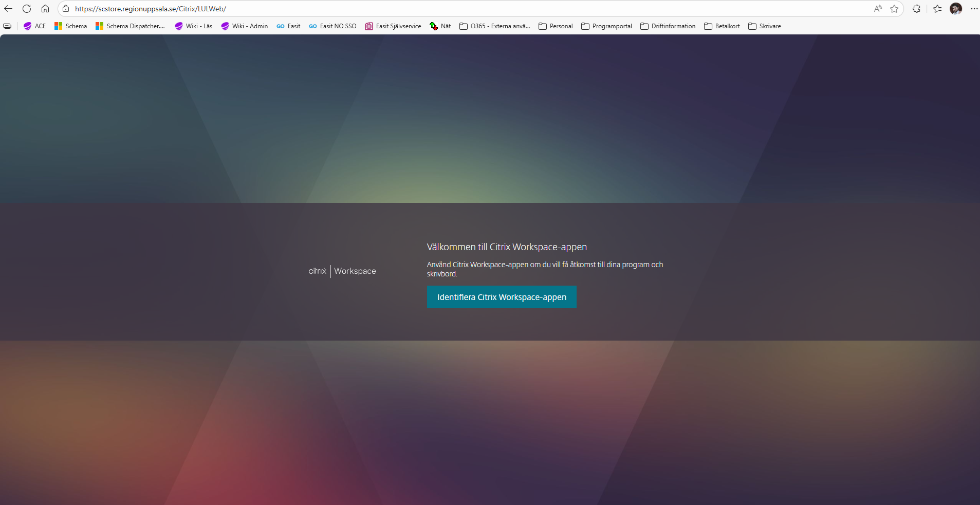This screenshot has width=980, height=505.
Task: Open browser Extensions puzzle icon
Action: [916, 9]
